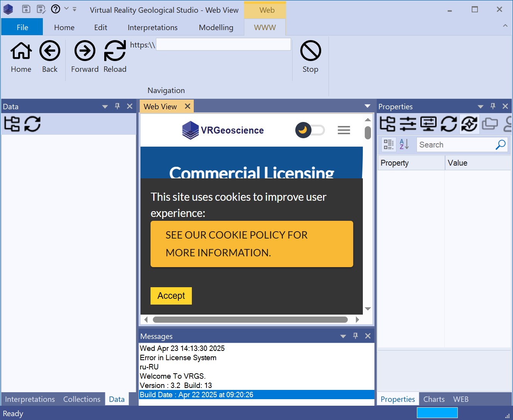Switch to the Edit ribbon tab

tap(101, 27)
